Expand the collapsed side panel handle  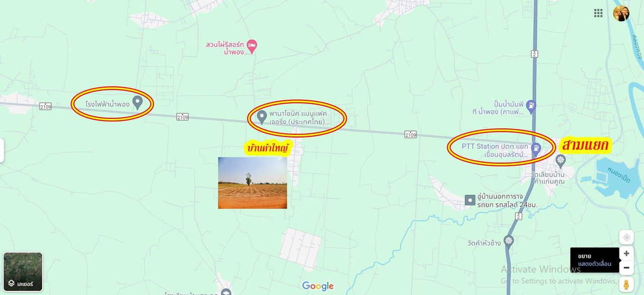point(2,151)
